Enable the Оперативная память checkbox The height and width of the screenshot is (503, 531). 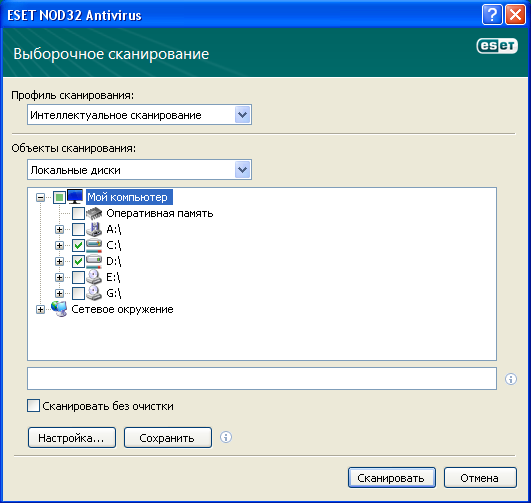point(78,213)
